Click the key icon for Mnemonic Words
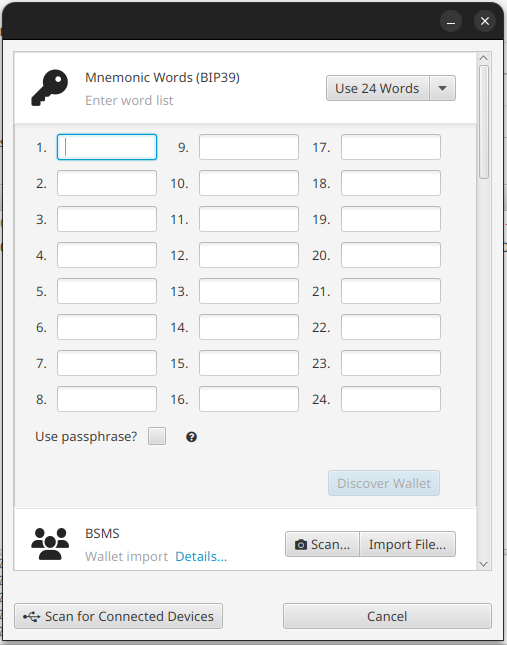Image resolution: width=507 pixels, height=645 pixels. click(50, 88)
